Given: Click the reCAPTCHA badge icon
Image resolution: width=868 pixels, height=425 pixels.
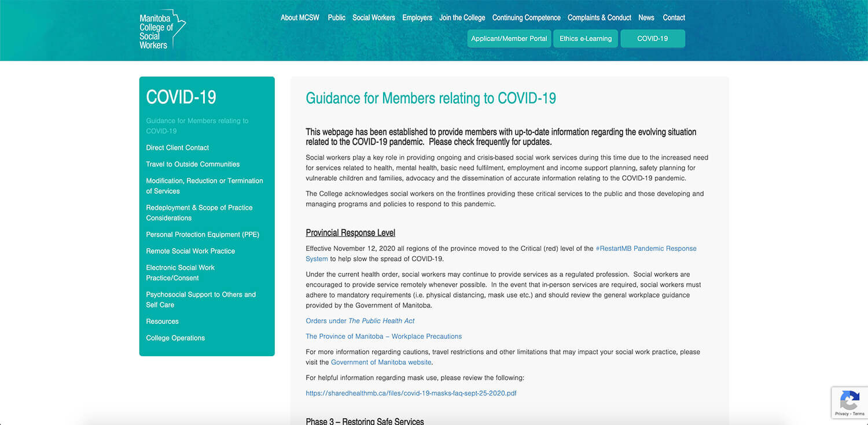Looking at the screenshot, I should 849,400.
